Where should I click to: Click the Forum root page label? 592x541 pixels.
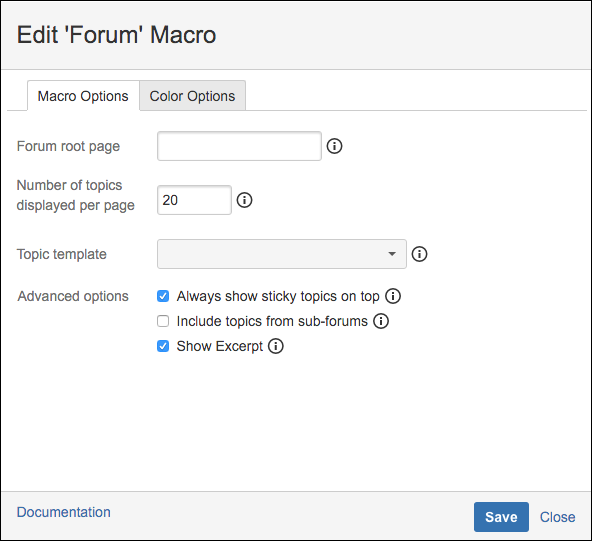point(68,146)
